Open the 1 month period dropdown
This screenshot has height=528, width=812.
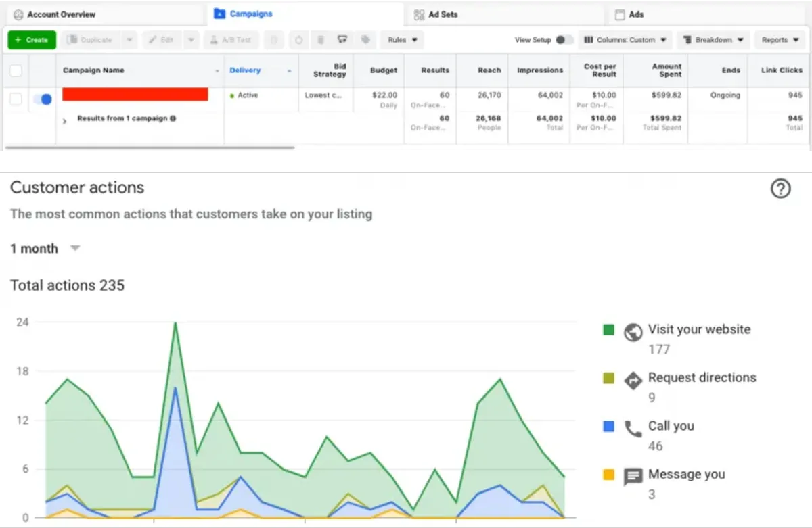[x=45, y=249]
